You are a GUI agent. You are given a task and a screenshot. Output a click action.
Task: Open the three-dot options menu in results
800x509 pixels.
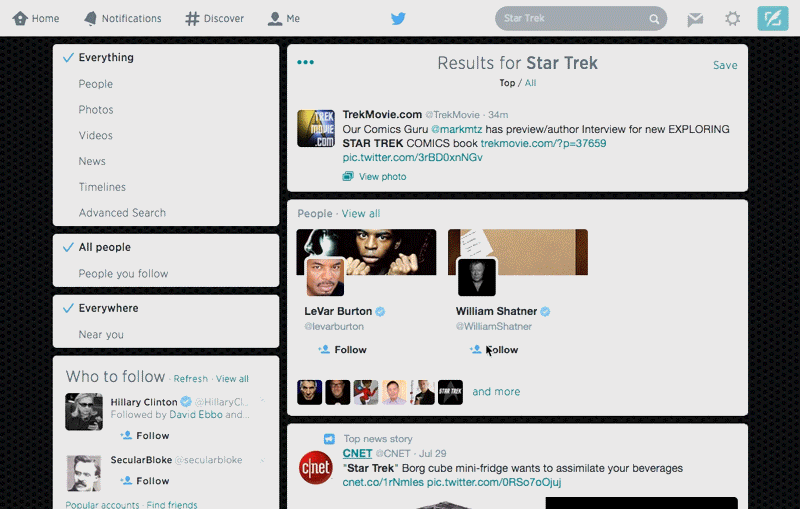[x=305, y=62]
